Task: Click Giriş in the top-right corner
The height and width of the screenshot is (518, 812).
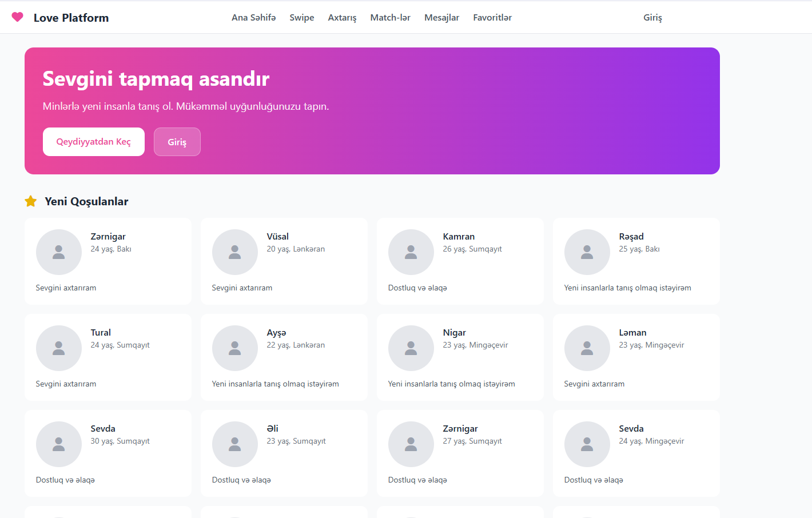Action: click(652, 17)
